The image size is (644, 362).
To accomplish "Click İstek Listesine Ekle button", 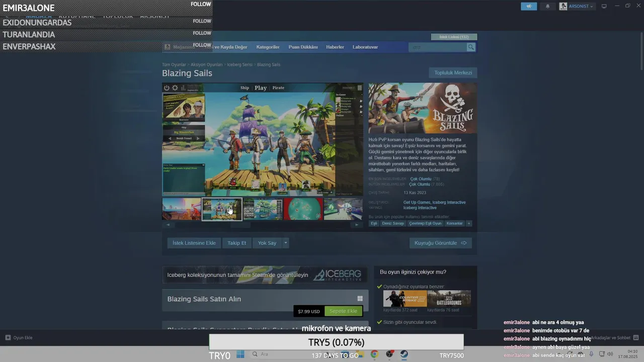I will pos(194,243).
